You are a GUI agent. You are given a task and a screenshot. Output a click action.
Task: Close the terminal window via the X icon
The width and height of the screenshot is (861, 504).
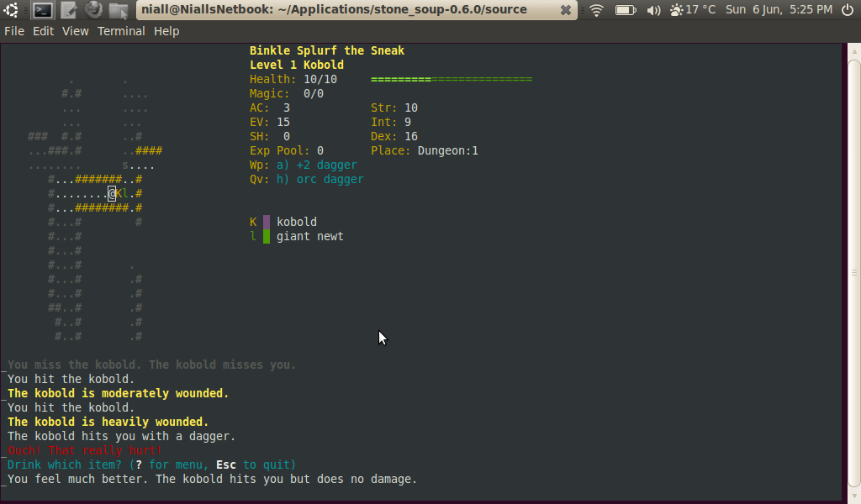(565, 10)
